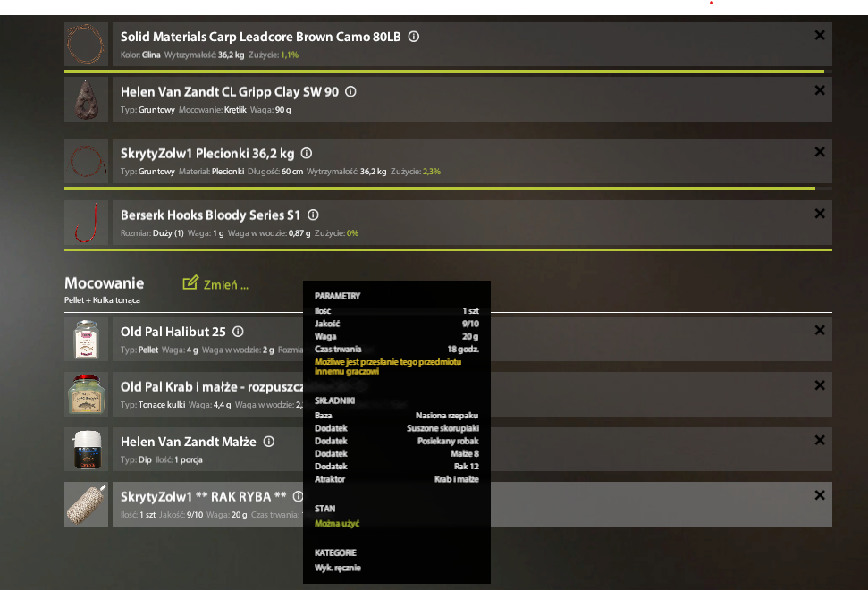Remove Old Pal Halibut 25 pellet
The width and height of the screenshot is (868, 590).
tap(820, 331)
